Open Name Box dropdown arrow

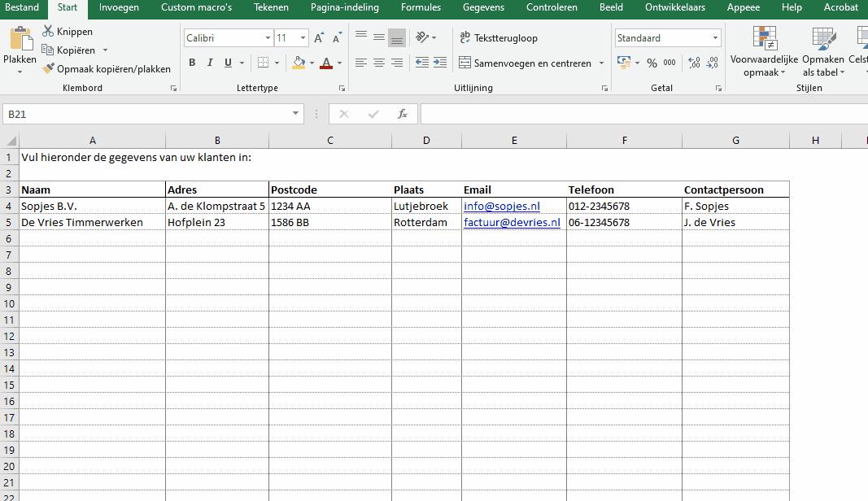point(295,114)
